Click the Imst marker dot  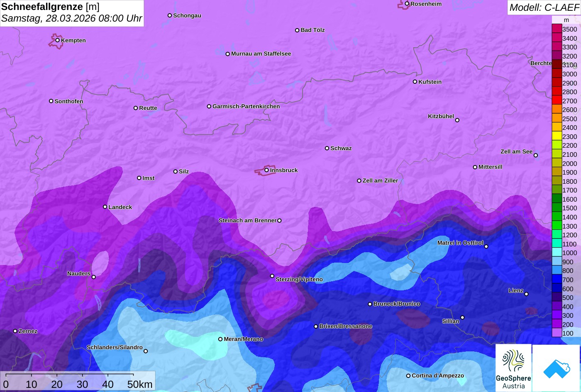[139, 178]
